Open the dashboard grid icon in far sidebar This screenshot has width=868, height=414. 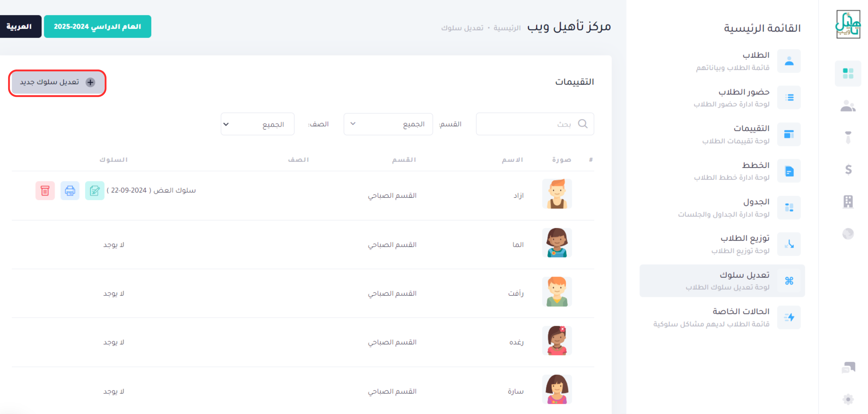(x=848, y=73)
